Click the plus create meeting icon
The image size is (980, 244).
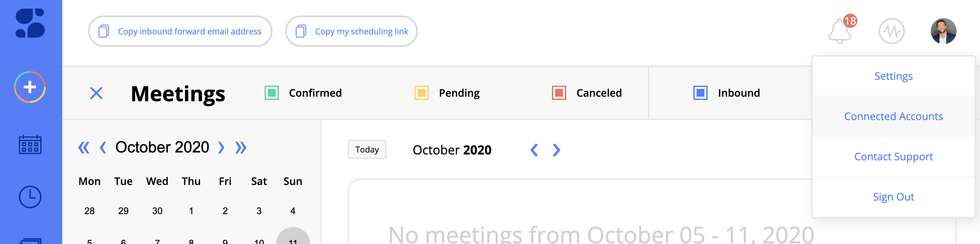pos(30,87)
